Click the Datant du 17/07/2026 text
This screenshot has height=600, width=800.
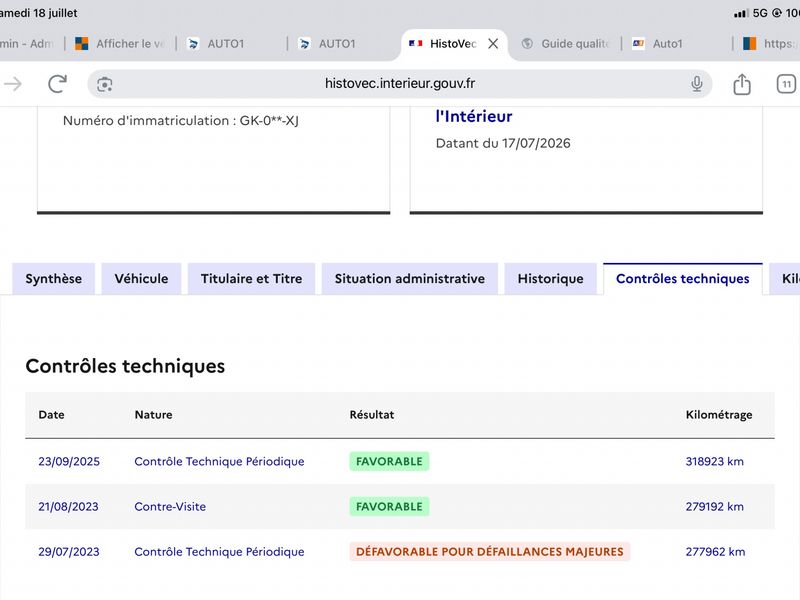pyautogui.click(x=503, y=143)
